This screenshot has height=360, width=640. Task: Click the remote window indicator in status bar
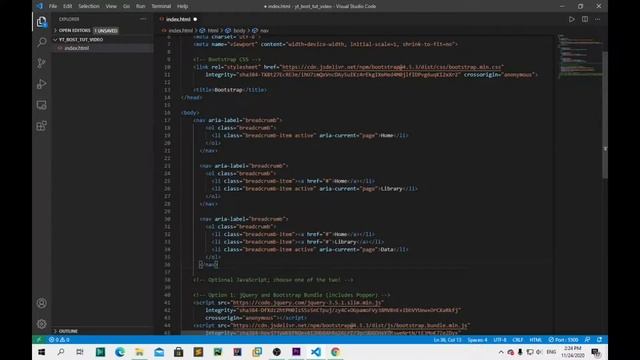(x=39, y=340)
